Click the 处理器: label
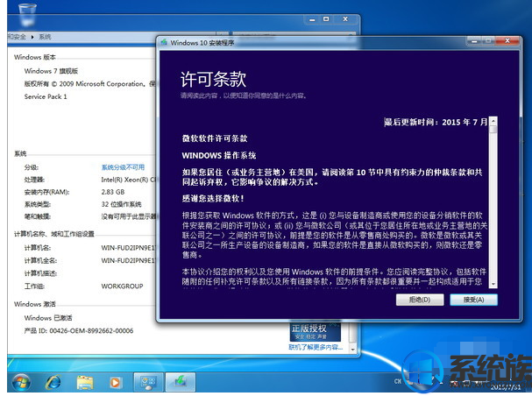 (x=34, y=180)
